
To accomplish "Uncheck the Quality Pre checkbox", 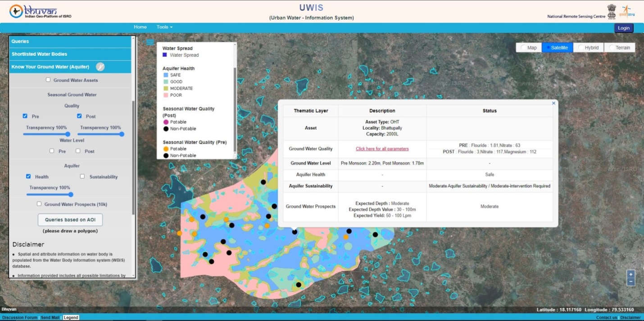I will coord(25,116).
